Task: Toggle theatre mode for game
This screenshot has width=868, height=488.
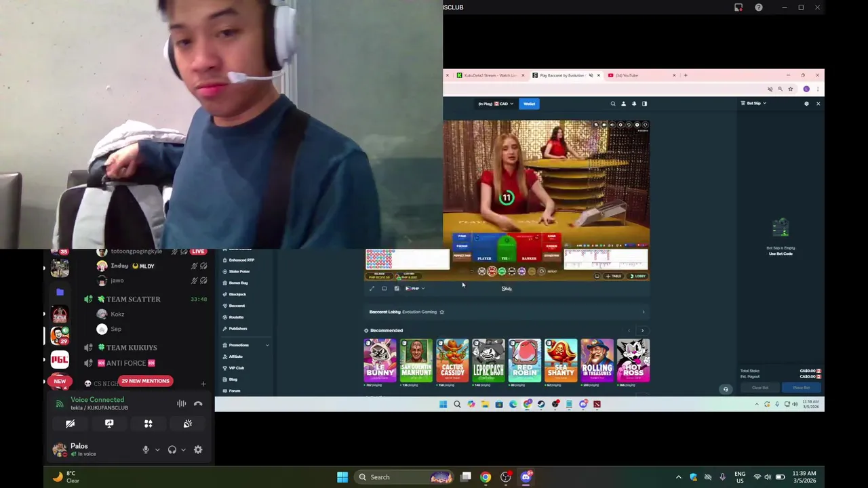Action: point(384,289)
